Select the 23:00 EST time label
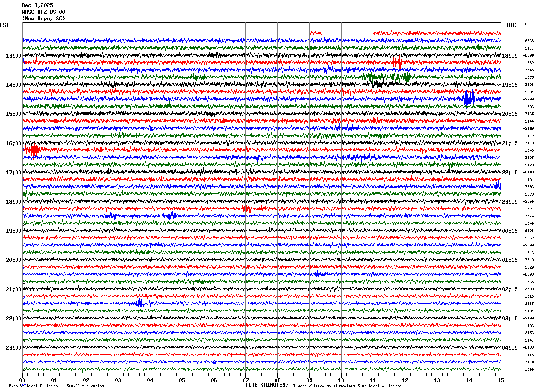The height and width of the screenshot is (392, 536). pos(14,347)
